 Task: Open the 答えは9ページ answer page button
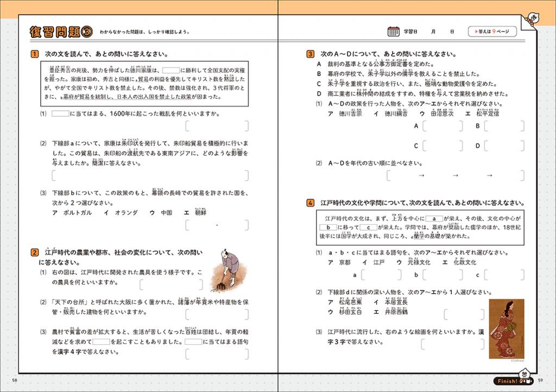492,31
